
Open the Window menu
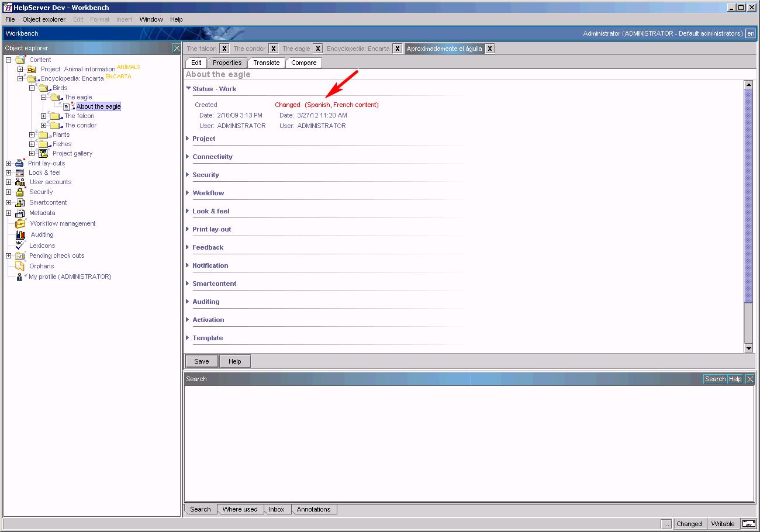(151, 19)
